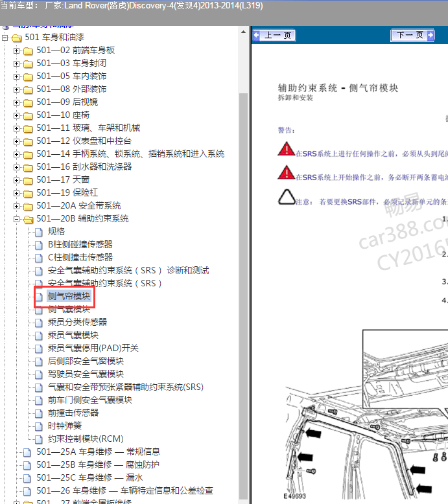Screen dimensions: 448x504
Task: Click the tree panel vertical scrollbar thumb
Action: (244, 295)
